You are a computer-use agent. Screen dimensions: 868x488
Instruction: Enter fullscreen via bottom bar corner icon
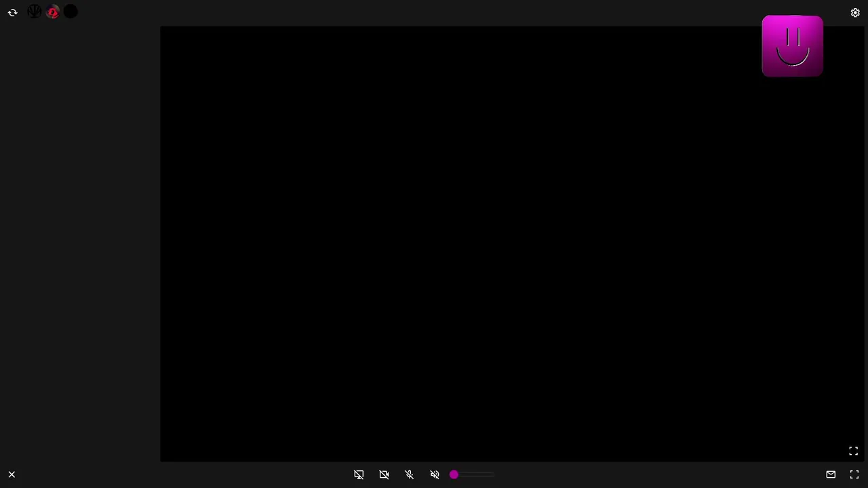coord(854,474)
